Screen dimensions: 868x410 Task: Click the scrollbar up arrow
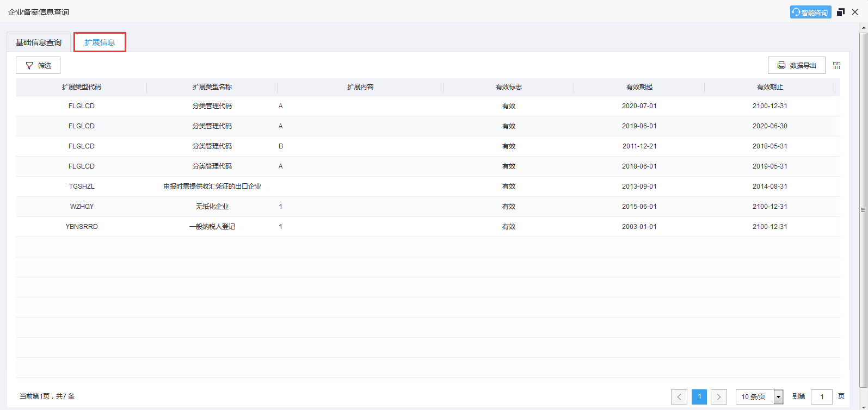point(863,28)
